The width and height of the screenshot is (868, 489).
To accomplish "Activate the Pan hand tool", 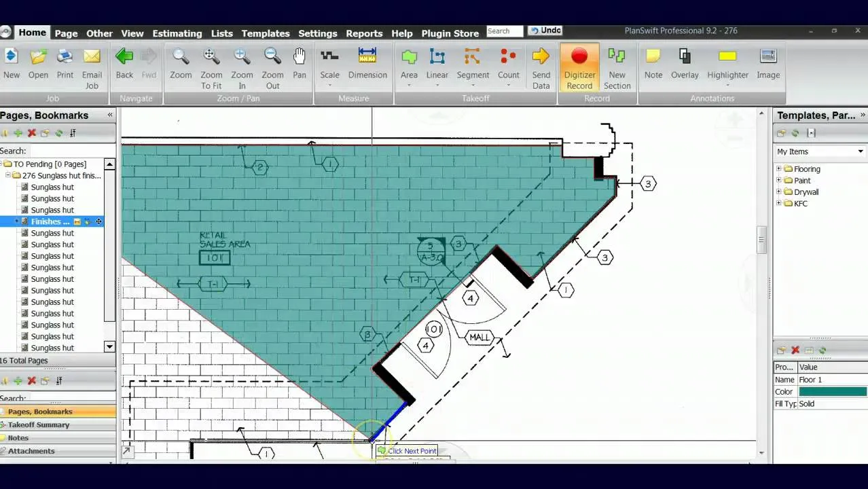I will tap(300, 65).
